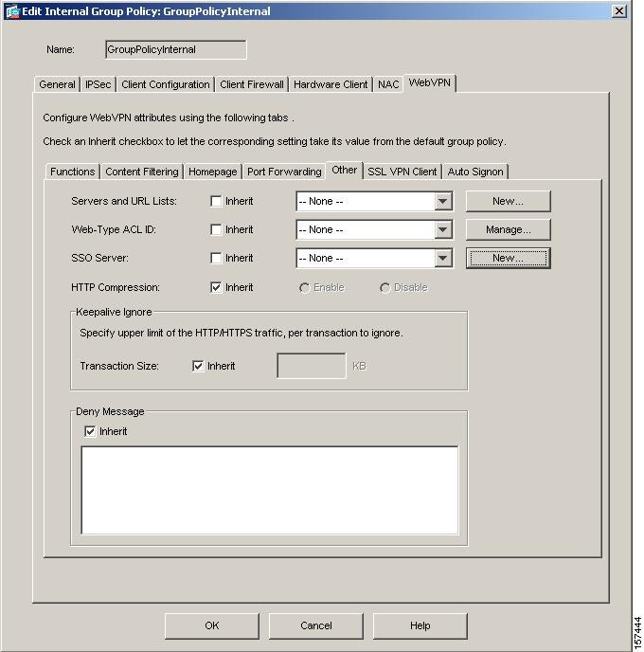Click Manage button for Web-Type ACL
This screenshot has width=644, height=652.
click(x=509, y=229)
